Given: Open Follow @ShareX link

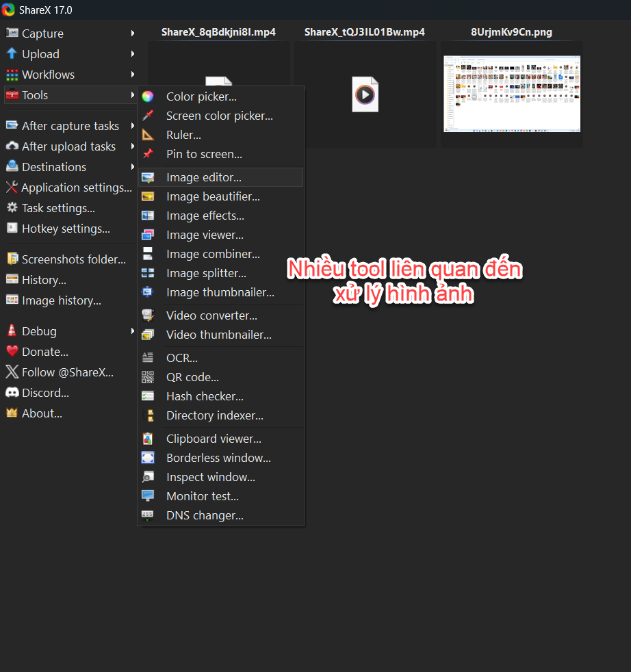Looking at the screenshot, I should [x=67, y=372].
